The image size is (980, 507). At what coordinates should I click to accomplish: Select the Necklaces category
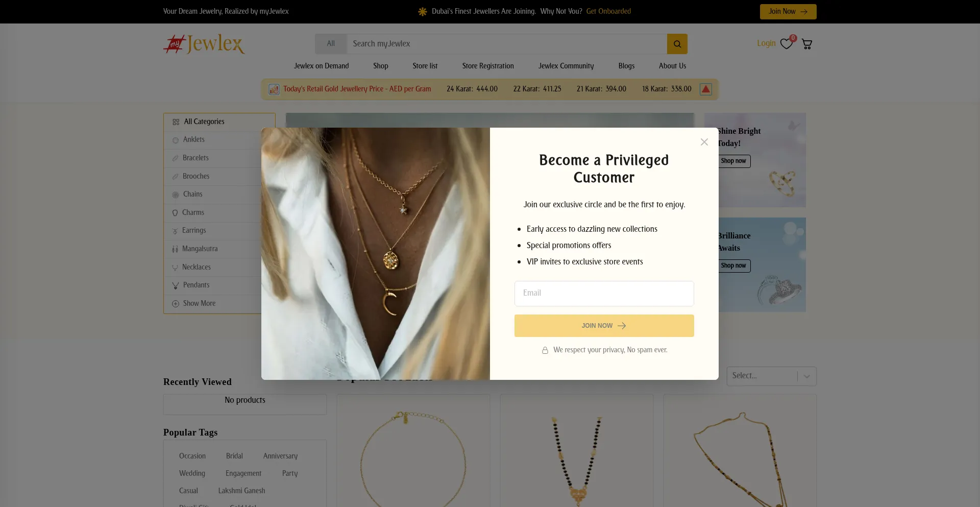click(x=197, y=267)
